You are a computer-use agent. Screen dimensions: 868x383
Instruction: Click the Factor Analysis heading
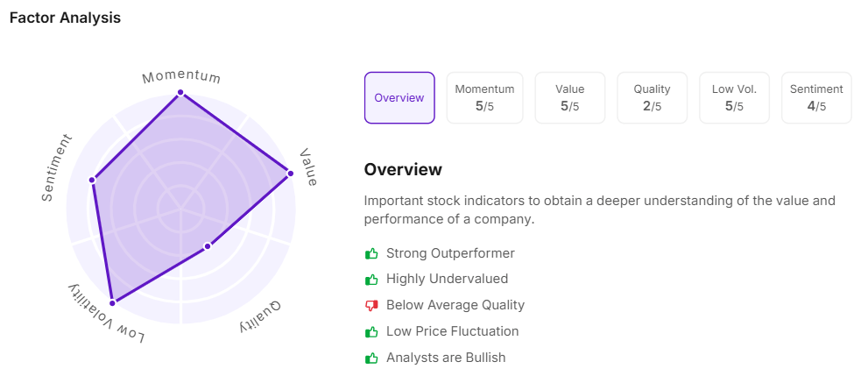(65, 18)
